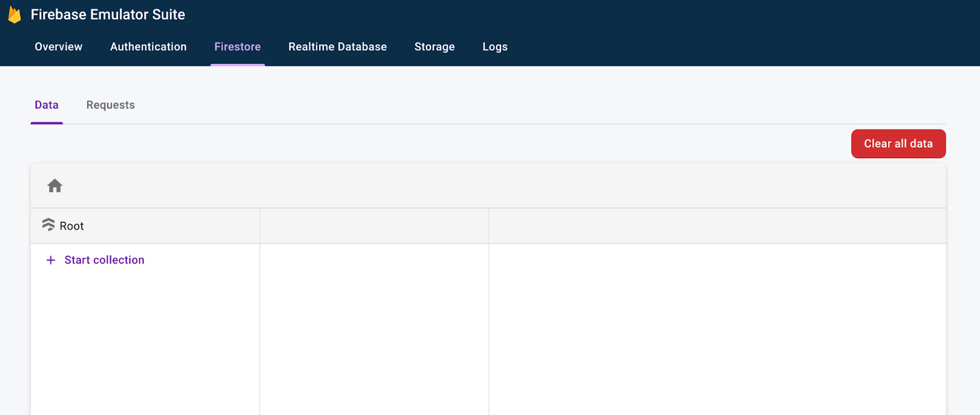Click the plus icon beside Start collection
The height and width of the screenshot is (415, 980).
point(51,260)
